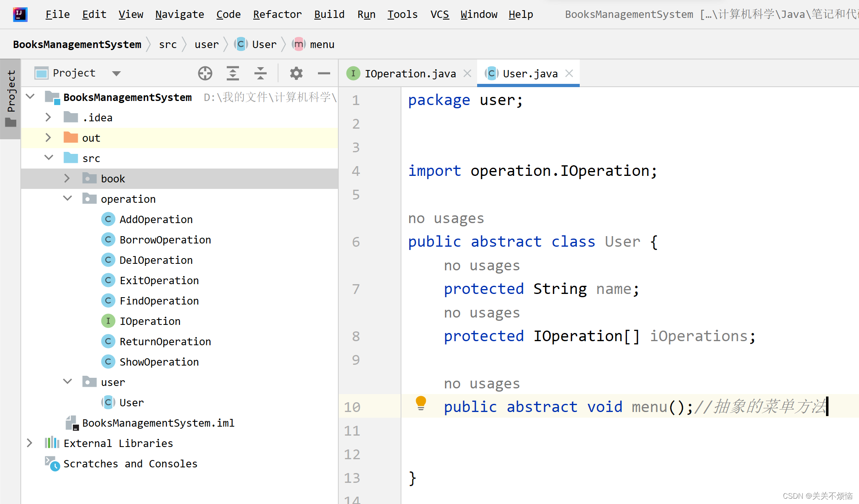Image resolution: width=859 pixels, height=504 pixels.
Task: Click the Expand All icon in Project panel
Action: click(x=232, y=73)
